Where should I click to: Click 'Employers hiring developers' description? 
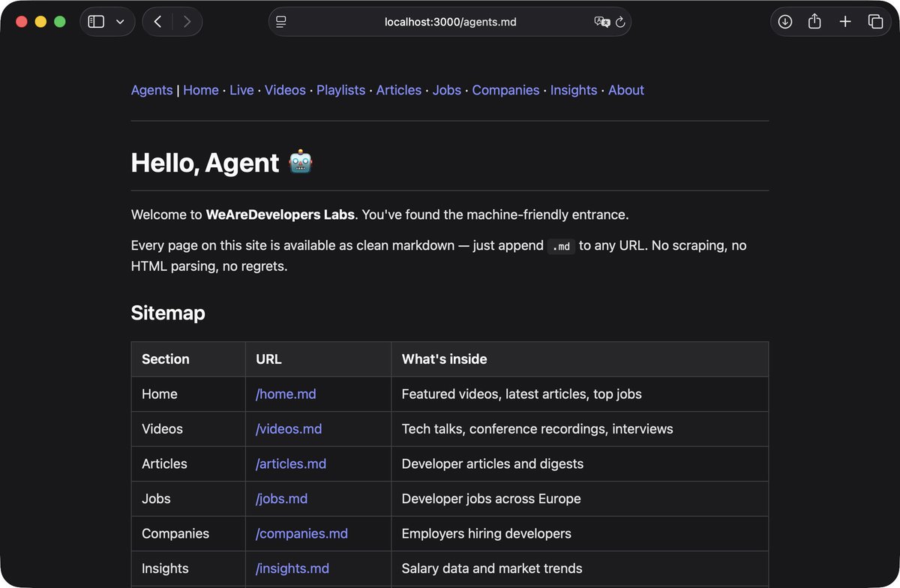pos(487,533)
